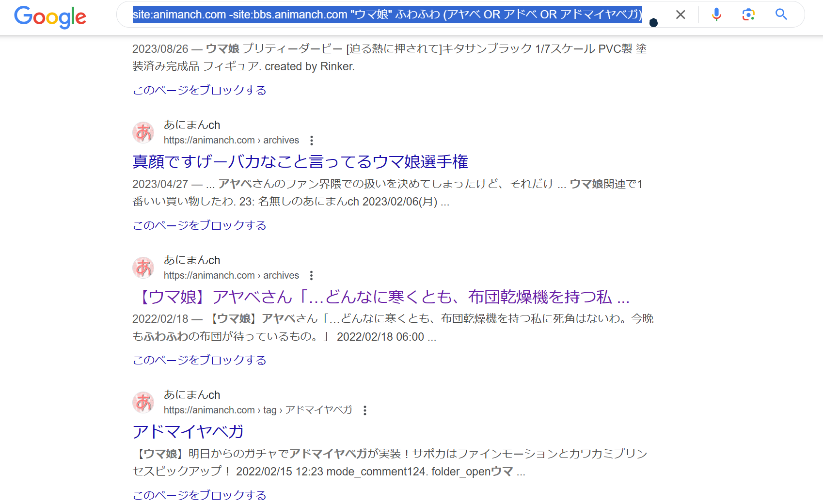Image resolution: width=823 pixels, height=504 pixels.
Task: Block the page for the 布団乾燥機 result
Action: coord(200,360)
